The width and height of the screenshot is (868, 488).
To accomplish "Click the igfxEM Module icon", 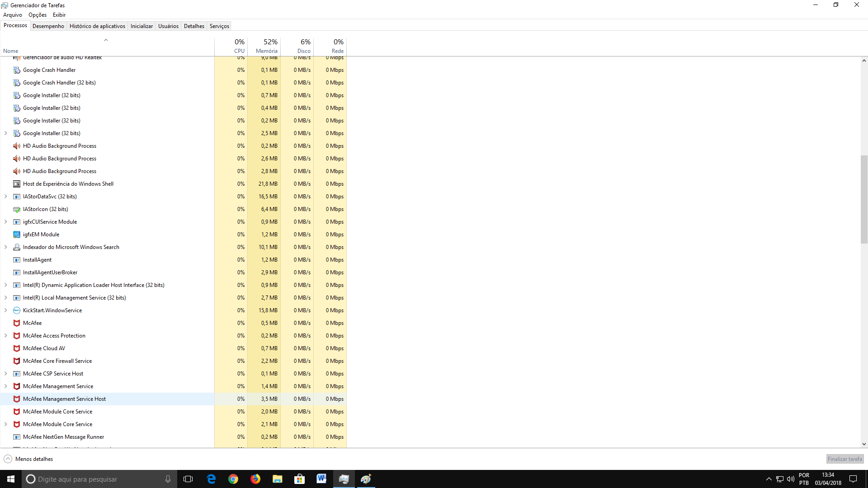I will [x=17, y=235].
